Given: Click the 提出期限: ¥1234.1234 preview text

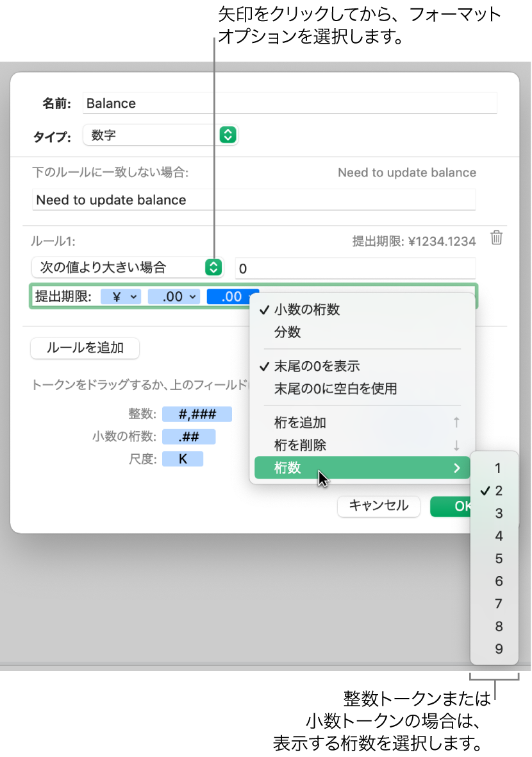Looking at the screenshot, I should click(x=414, y=241).
